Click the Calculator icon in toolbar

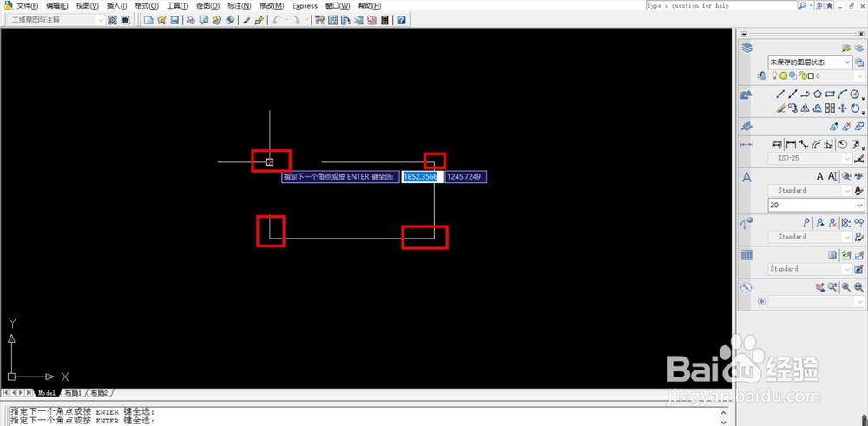coord(385,20)
